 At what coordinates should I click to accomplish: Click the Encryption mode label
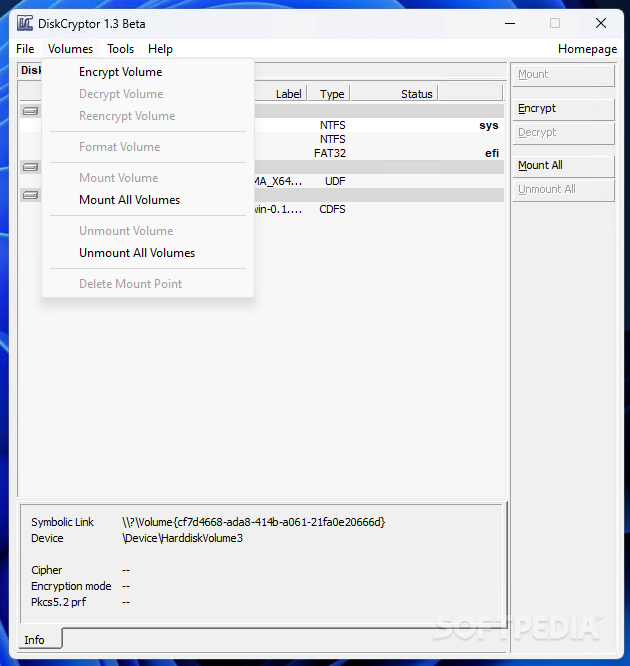pyautogui.click(x=71, y=586)
